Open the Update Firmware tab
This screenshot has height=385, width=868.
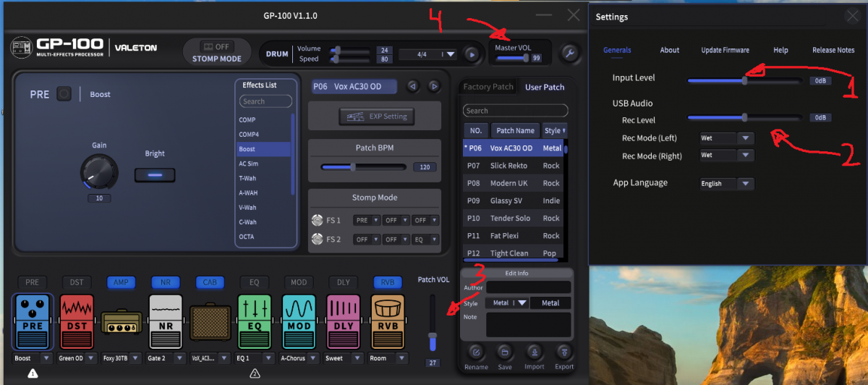(x=725, y=50)
